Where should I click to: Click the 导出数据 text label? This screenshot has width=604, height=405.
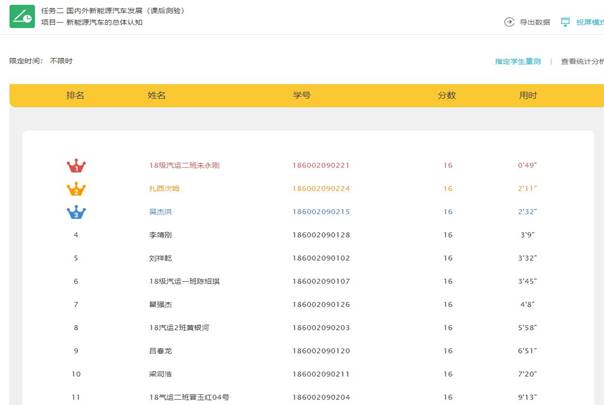coord(534,21)
